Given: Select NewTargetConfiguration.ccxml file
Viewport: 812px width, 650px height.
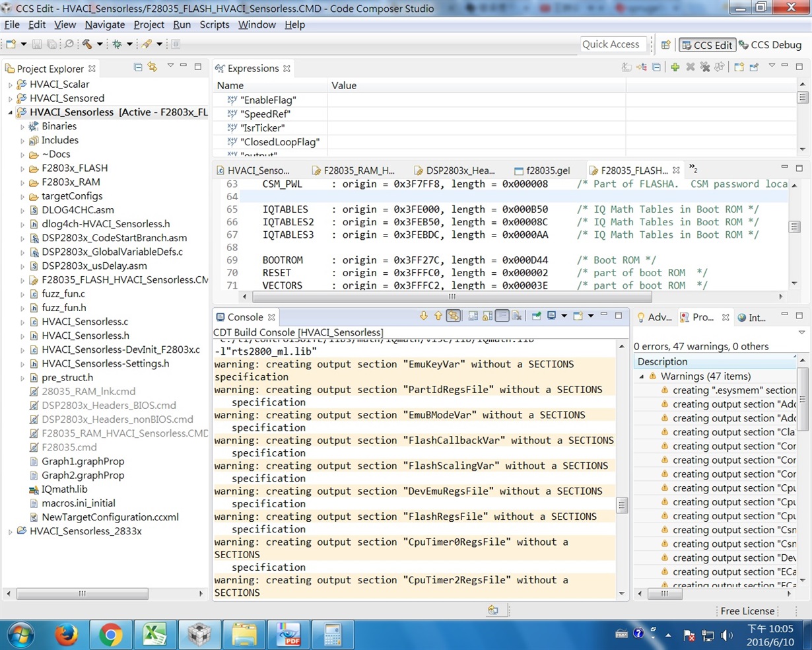Looking at the screenshot, I should (110, 517).
